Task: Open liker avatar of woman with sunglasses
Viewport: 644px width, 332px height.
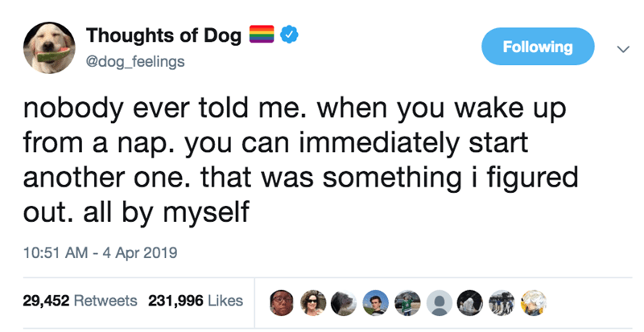Action: click(312, 303)
